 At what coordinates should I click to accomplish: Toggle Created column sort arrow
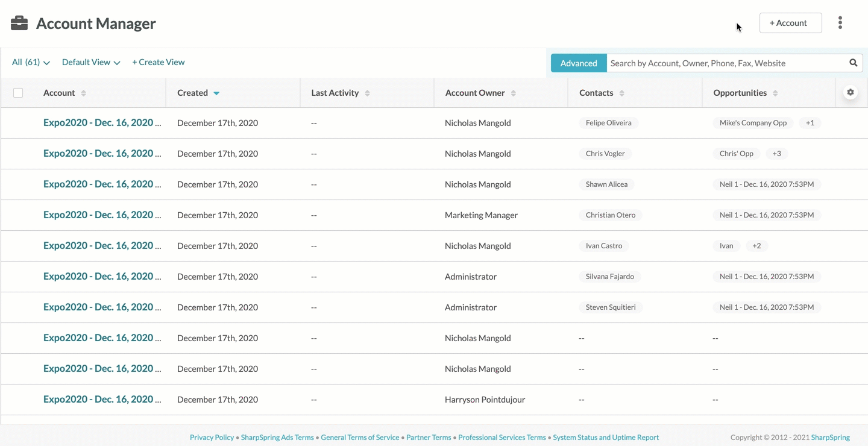tap(216, 93)
